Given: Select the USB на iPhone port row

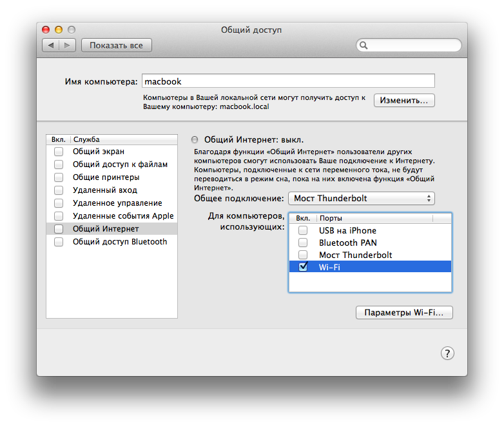Looking at the screenshot, I should coord(371,230).
